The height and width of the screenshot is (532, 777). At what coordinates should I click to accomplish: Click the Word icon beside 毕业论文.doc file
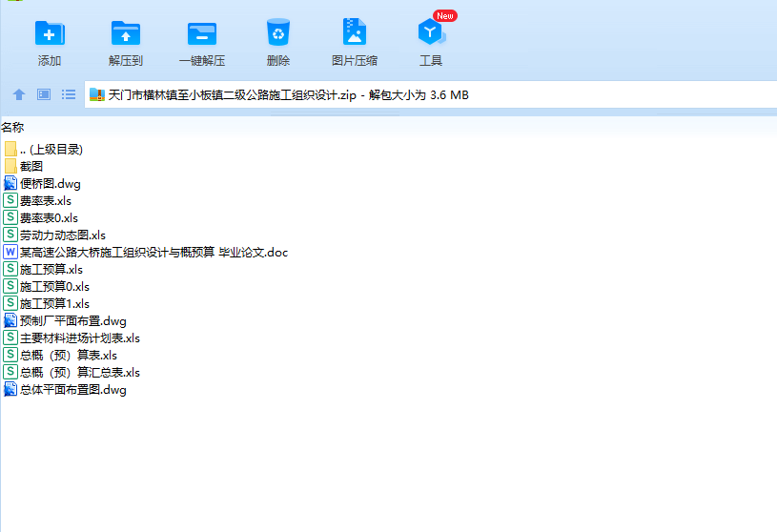(x=10, y=252)
